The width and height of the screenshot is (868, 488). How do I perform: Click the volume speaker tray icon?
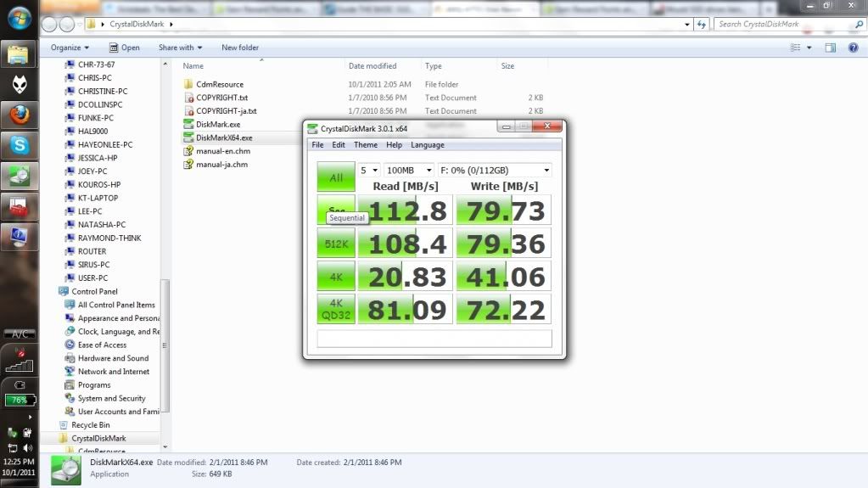pos(27,447)
